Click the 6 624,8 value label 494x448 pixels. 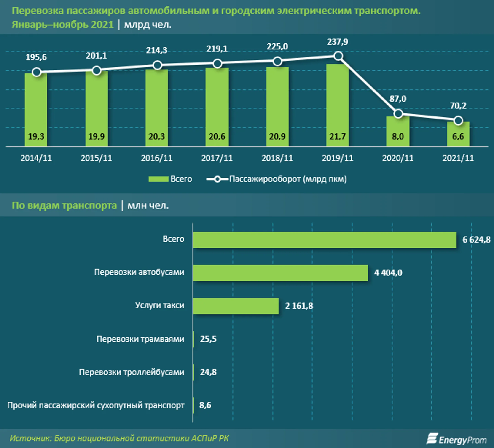pos(476,240)
